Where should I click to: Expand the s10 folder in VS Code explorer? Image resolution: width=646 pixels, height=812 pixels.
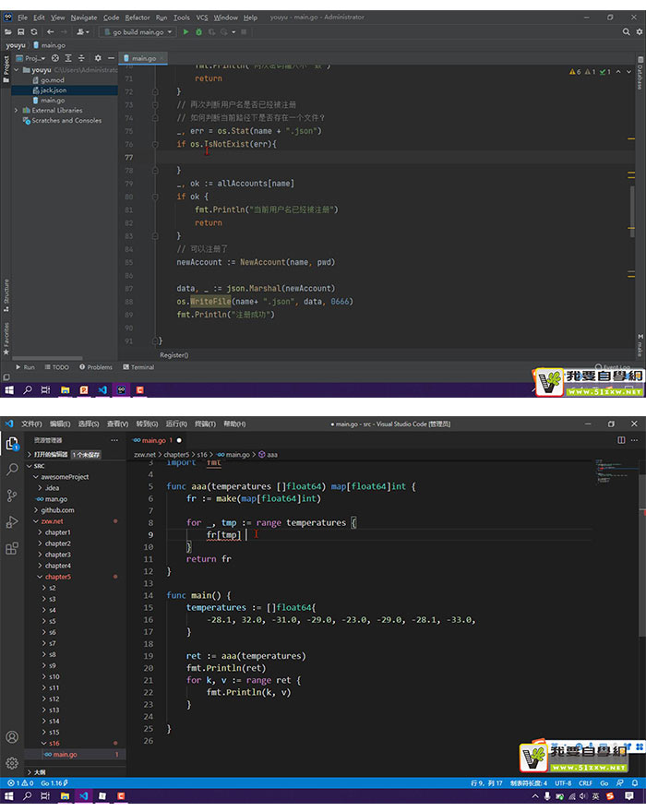tap(44, 677)
